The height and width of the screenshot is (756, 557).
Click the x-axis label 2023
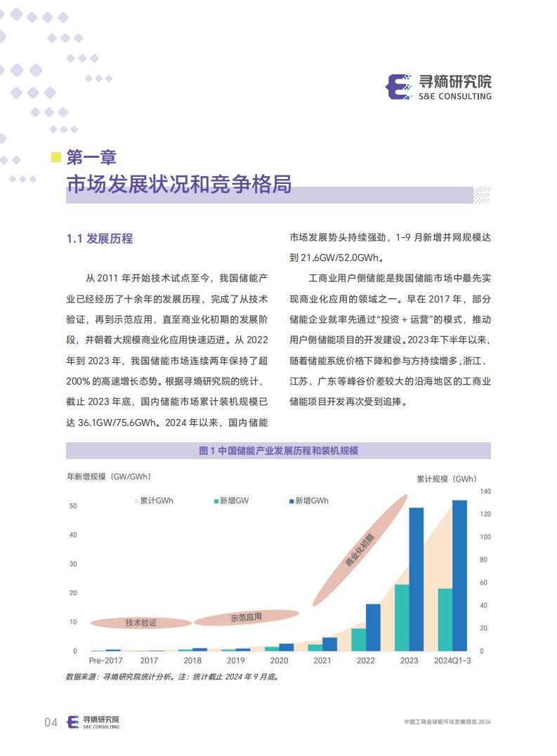click(x=409, y=661)
